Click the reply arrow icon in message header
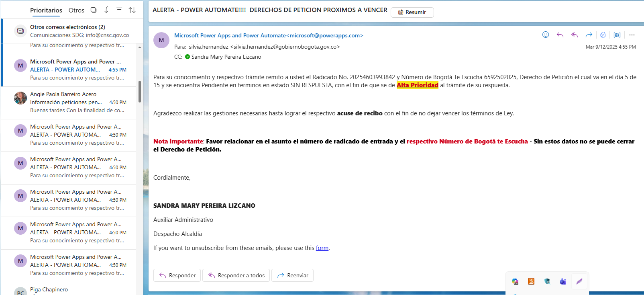 560,35
